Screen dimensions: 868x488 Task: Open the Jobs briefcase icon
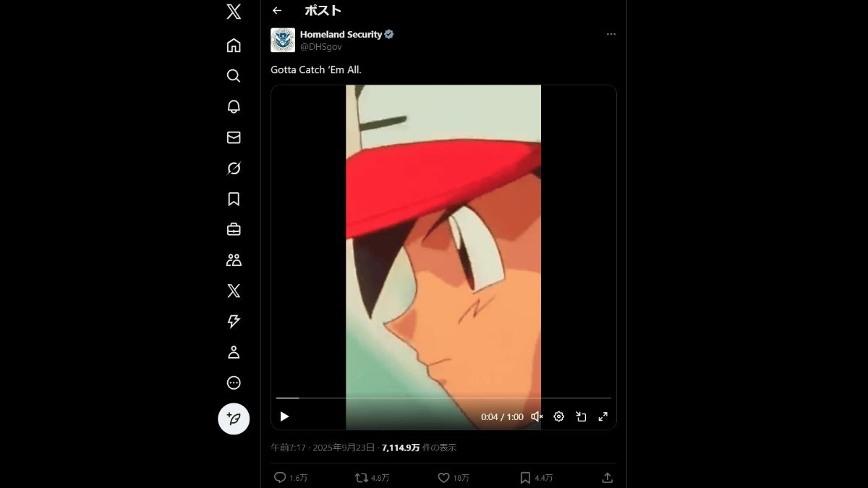[x=234, y=230]
